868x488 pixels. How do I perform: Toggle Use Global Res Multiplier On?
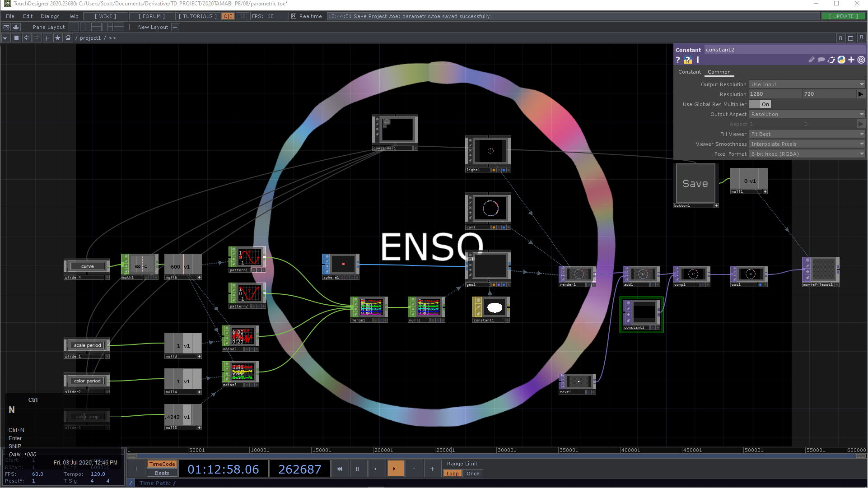click(760, 104)
